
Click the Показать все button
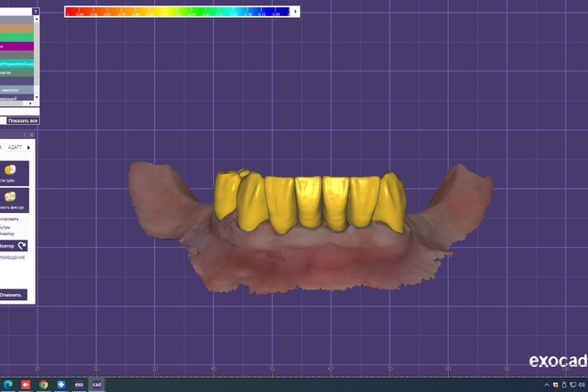coord(23,121)
